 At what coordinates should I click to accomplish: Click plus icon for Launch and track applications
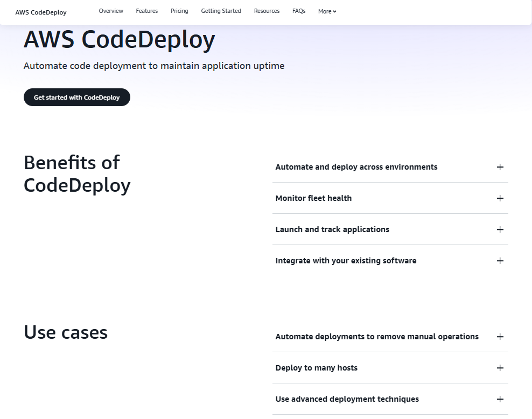point(500,229)
